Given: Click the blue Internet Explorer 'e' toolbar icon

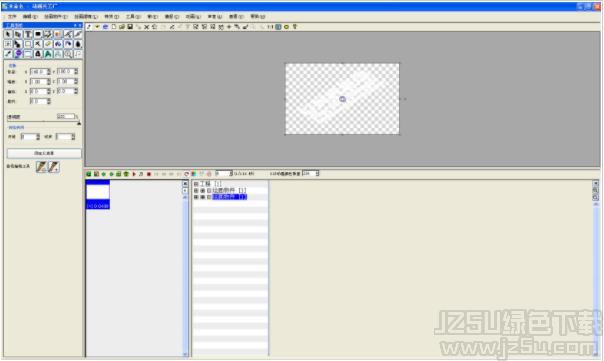Looking at the screenshot, I should point(105,27).
